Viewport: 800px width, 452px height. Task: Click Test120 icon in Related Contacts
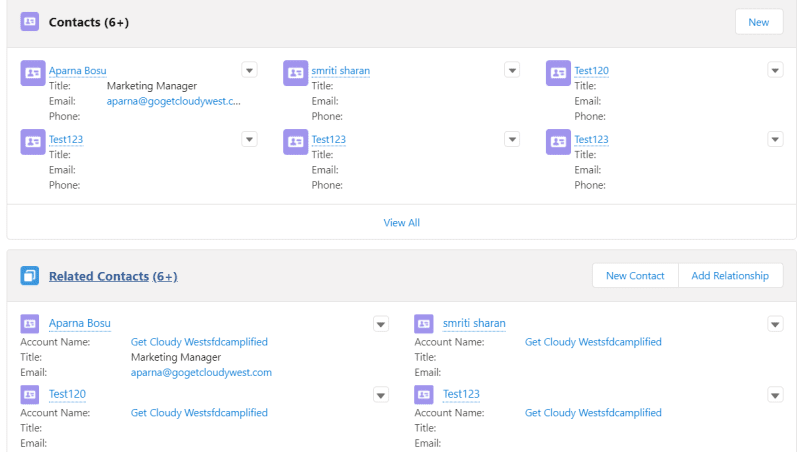[30, 394]
